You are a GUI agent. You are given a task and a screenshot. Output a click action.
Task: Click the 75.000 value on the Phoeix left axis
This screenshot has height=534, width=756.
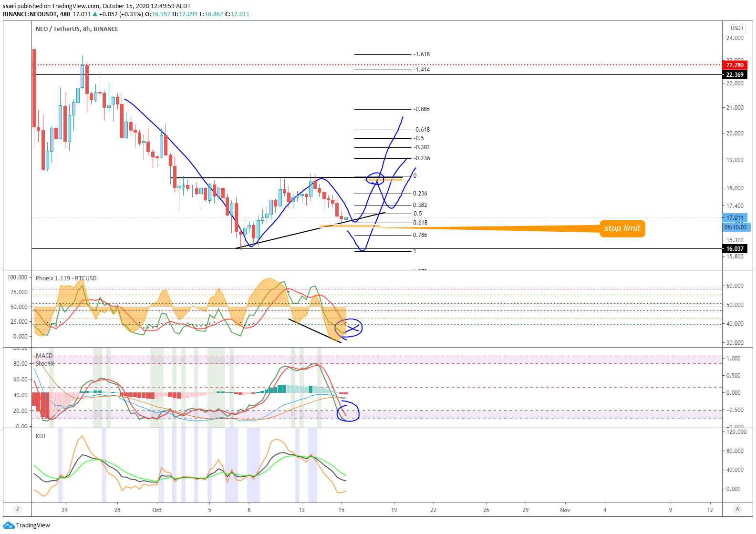(x=19, y=292)
